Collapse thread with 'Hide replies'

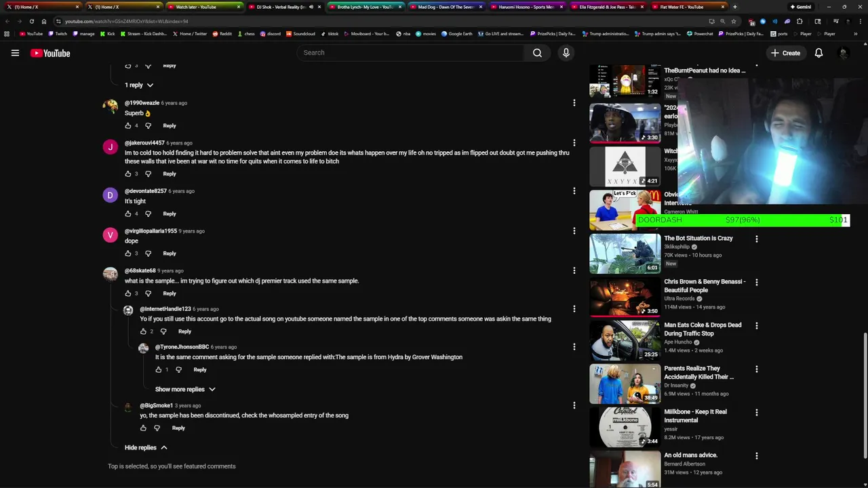[x=146, y=447]
